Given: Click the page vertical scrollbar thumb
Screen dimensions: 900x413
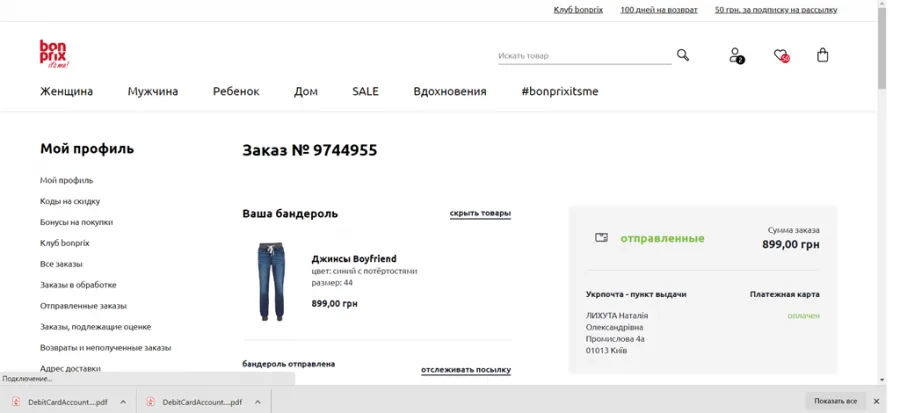Looking at the screenshot, I should coord(882,49).
